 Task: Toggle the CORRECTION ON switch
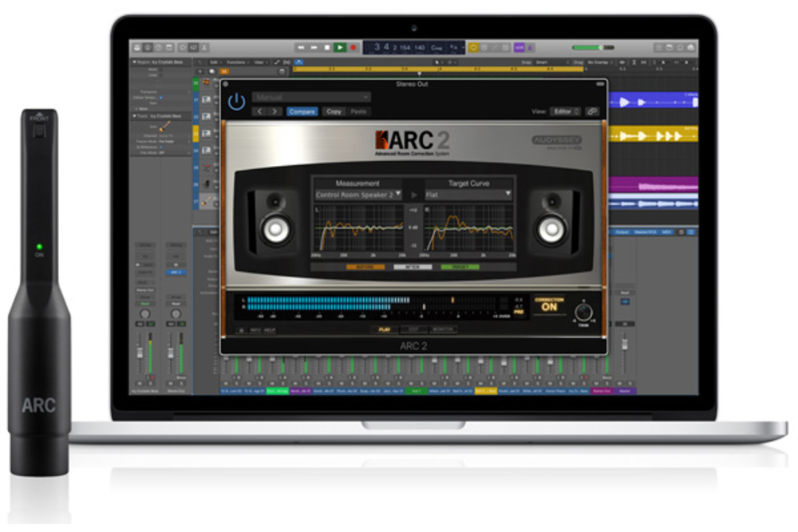tap(549, 305)
